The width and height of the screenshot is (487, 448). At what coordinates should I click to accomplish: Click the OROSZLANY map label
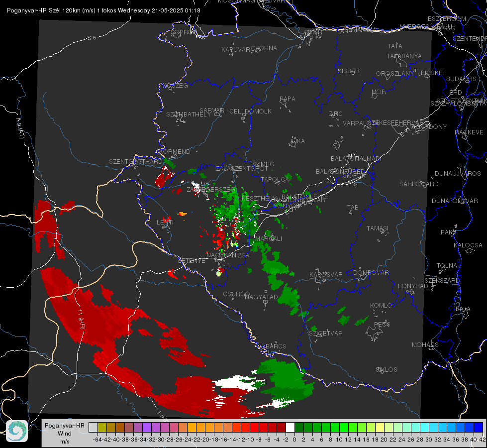click(395, 74)
